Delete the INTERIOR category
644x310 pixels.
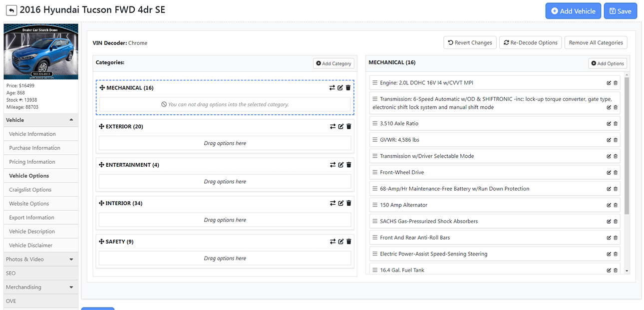(x=348, y=203)
